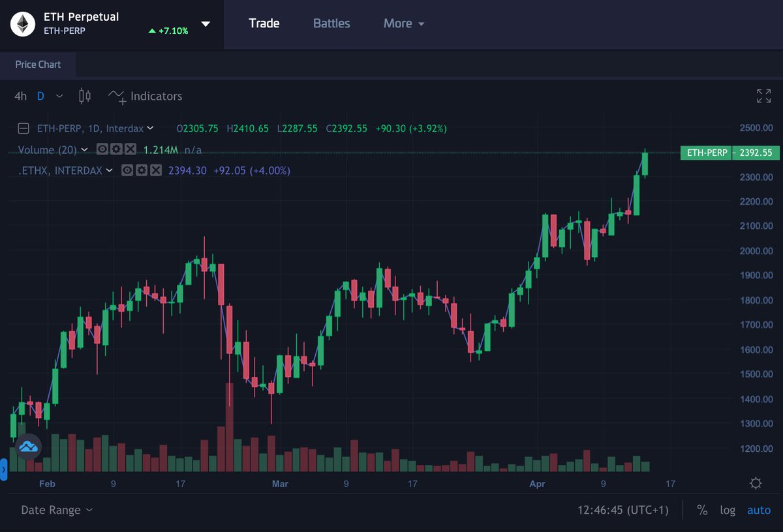This screenshot has width=783, height=532.
Task: Click the 12:46:45 (UTC+1) timezone clock
Action: [623, 510]
